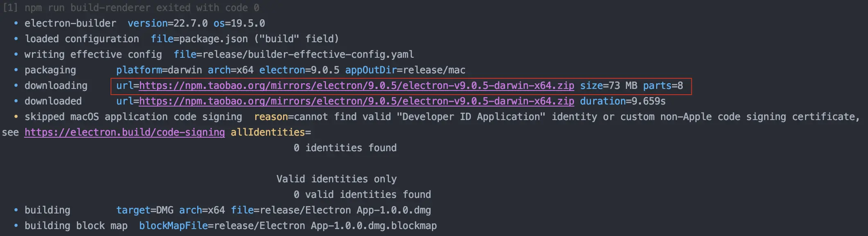The image size is (868, 236).
Task: Click the bullet before building block map
Action: tap(16, 226)
